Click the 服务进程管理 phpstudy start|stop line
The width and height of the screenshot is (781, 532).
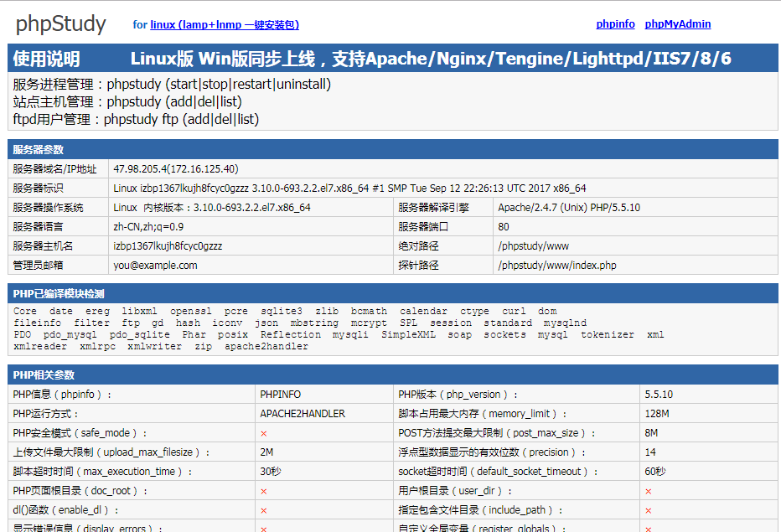click(x=172, y=84)
